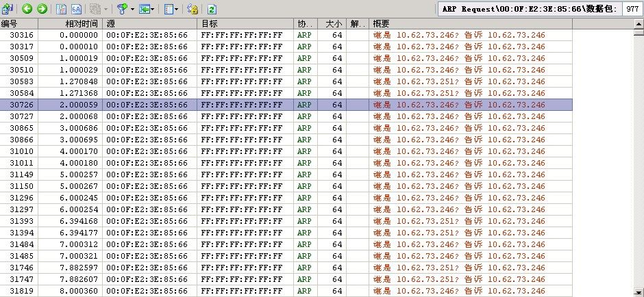Screen dimensions: 644x297
Task: Sort by the 大小 column header
Action: point(332,24)
